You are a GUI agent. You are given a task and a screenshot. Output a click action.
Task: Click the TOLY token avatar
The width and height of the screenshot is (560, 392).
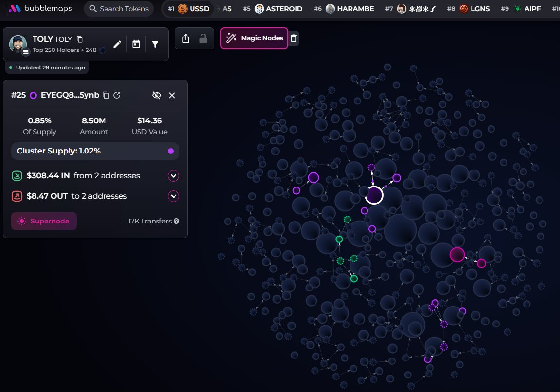[18, 44]
